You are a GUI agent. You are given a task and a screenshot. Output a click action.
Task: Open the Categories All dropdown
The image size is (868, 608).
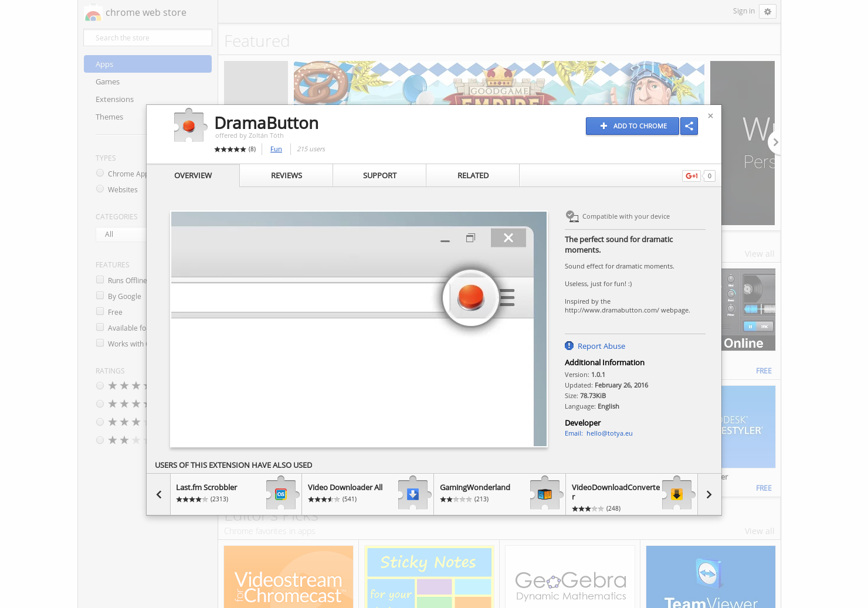click(121, 234)
